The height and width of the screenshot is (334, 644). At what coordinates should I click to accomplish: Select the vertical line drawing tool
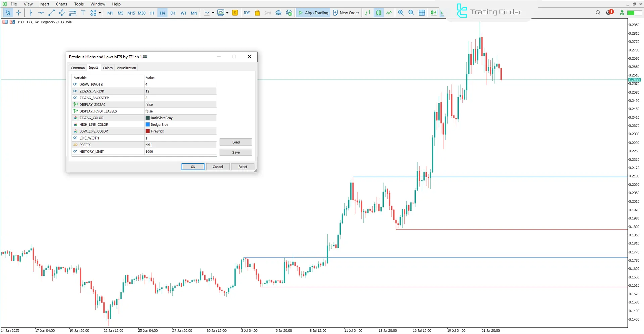coord(31,13)
